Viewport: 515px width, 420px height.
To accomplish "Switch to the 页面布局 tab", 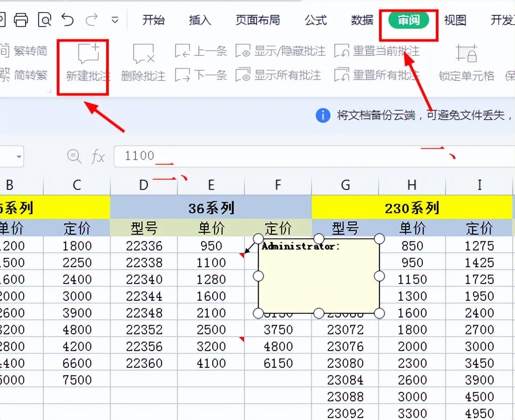I will pyautogui.click(x=258, y=20).
